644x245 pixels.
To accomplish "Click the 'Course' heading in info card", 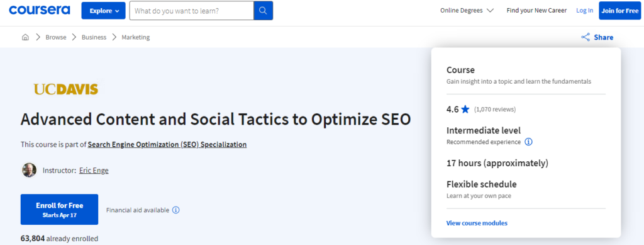I will [x=460, y=70].
